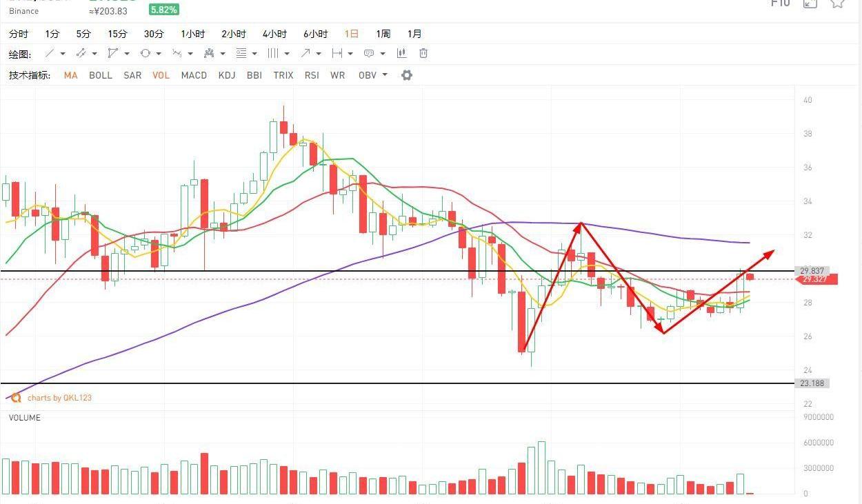Select the polygon shape drawing tool
This screenshot has width=862, height=504.
tap(112, 53)
